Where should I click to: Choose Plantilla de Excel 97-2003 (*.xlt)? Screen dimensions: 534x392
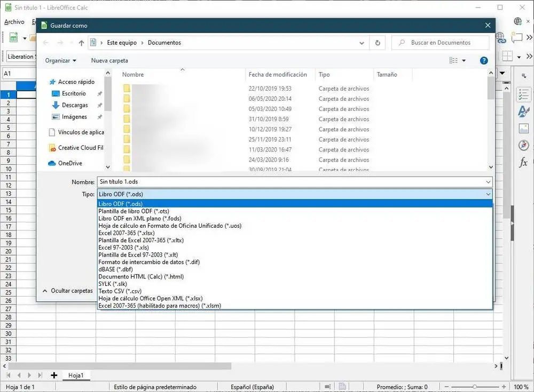[x=295, y=255]
